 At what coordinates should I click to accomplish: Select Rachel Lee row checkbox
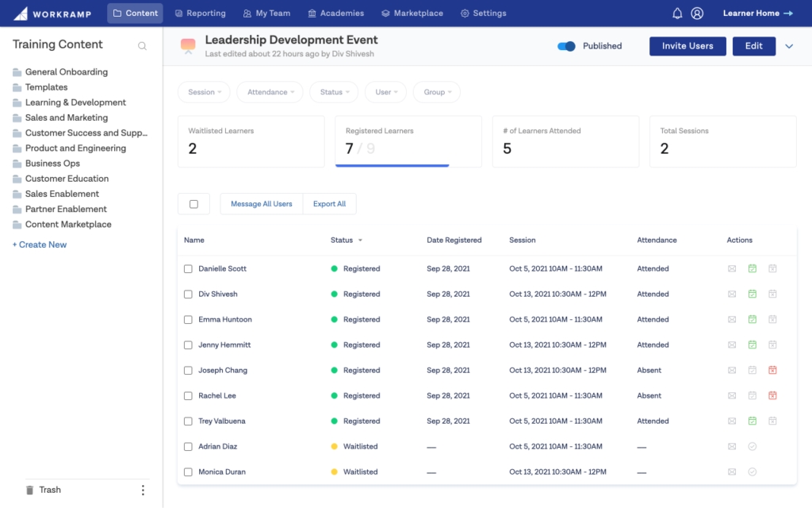tap(188, 396)
